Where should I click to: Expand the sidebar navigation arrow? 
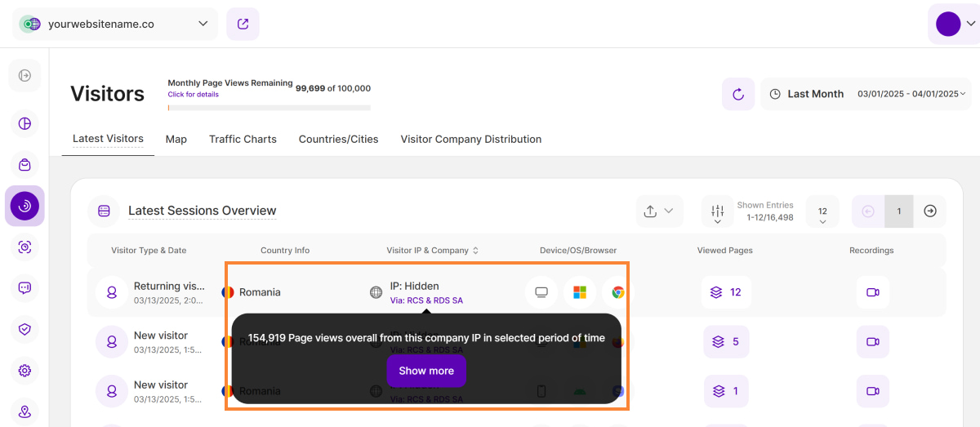pos(24,76)
